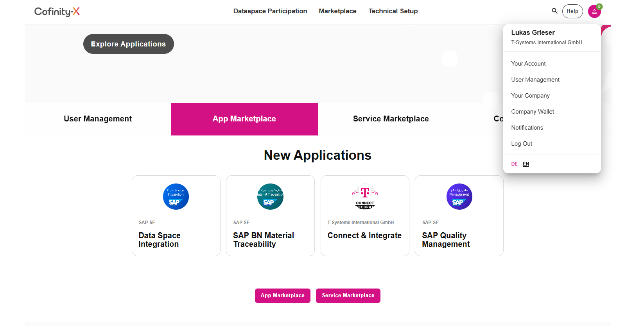644x326 pixels.
Task: Click the notification count badge on the avatar
Action: (599, 7)
